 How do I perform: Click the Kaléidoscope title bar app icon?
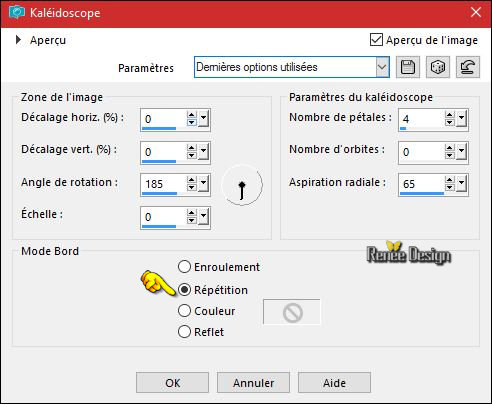coord(17,13)
